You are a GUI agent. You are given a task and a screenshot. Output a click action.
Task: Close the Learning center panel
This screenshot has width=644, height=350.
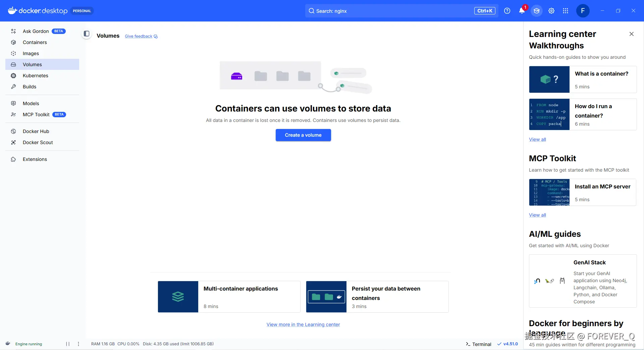click(632, 34)
